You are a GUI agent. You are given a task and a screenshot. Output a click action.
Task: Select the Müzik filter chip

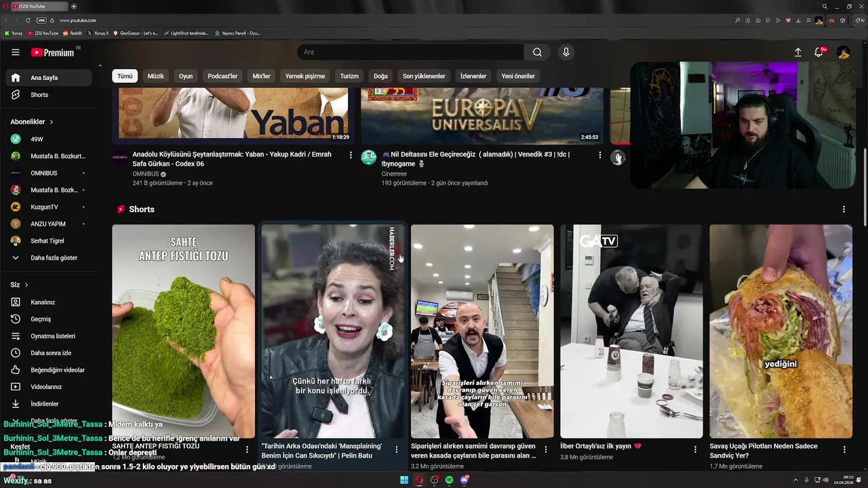[x=156, y=76]
